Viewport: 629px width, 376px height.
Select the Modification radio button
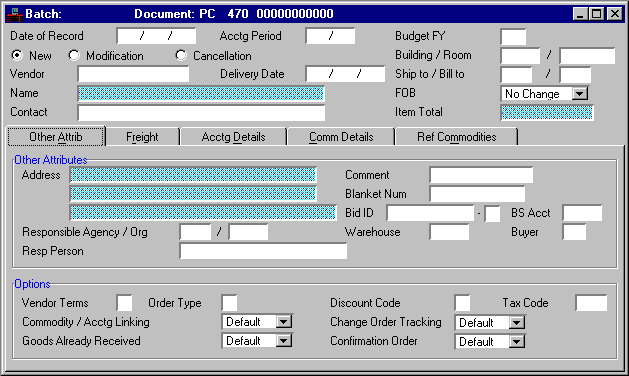(x=74, y=55)
